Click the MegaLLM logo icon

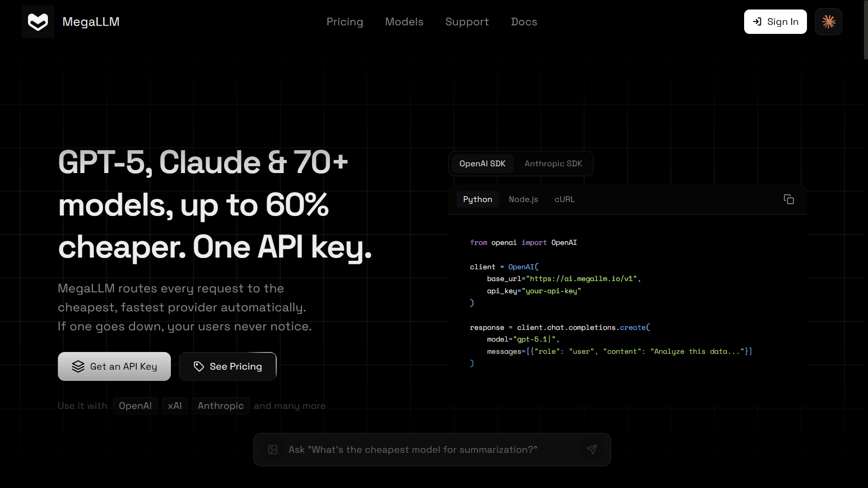38,22
